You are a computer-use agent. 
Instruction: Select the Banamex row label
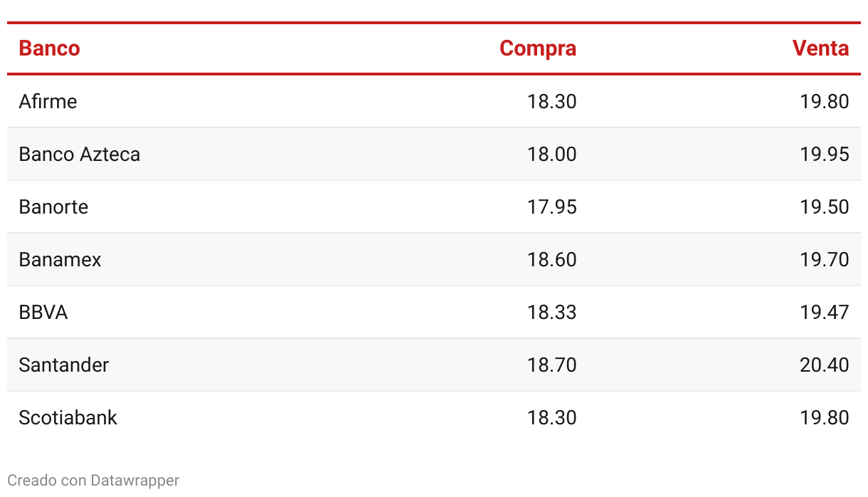tap(60, 259)
